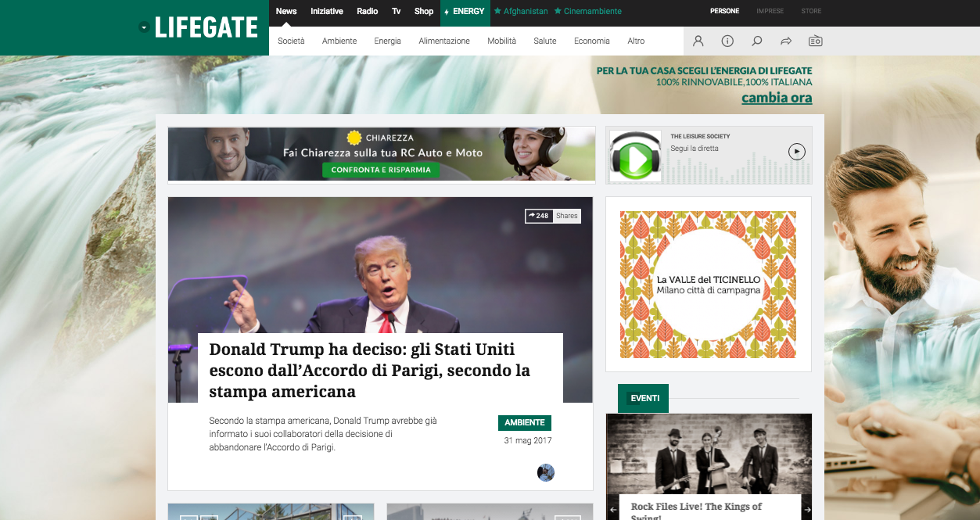This screenshot has height=520, width=980.
Task: Switch to the Iniziative tab
Action: (x=326, y=12)
